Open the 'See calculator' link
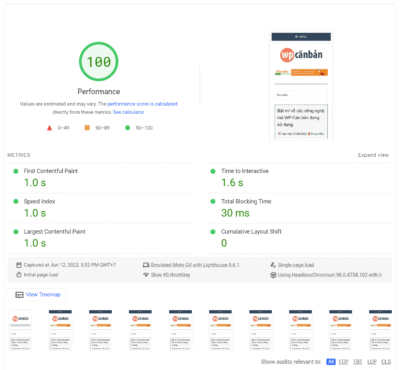400x370 pixels. pyautogui.click(x=128, y=112)
